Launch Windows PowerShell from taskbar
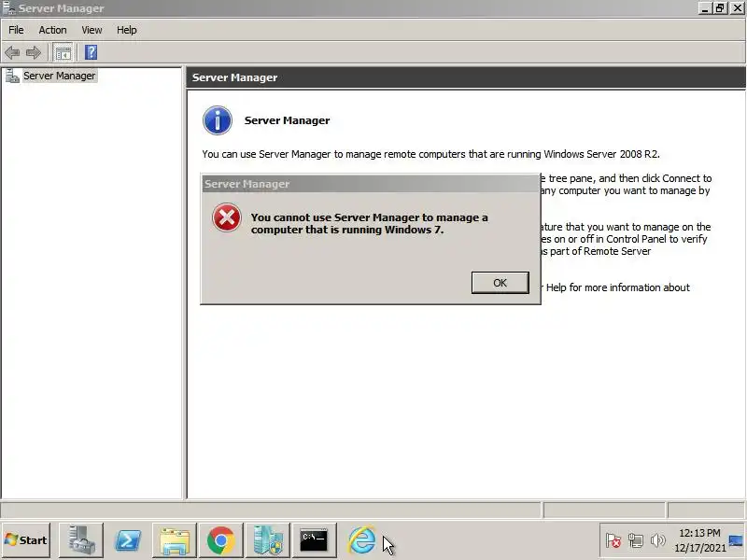 coord(128,540)
